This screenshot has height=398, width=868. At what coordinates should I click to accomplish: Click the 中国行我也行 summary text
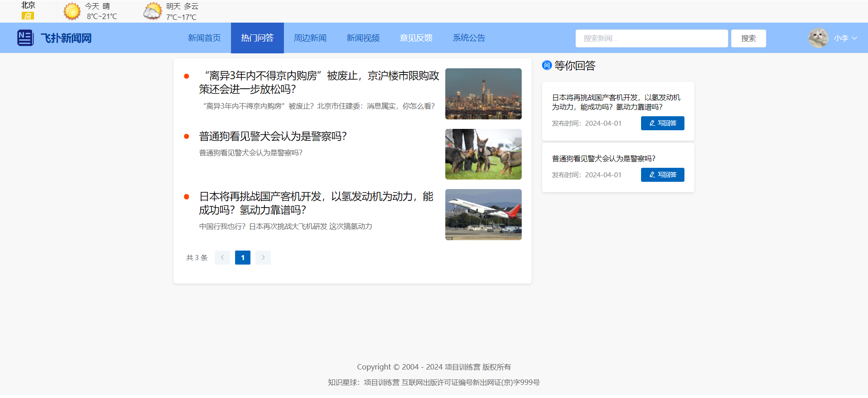pos(286,226)
